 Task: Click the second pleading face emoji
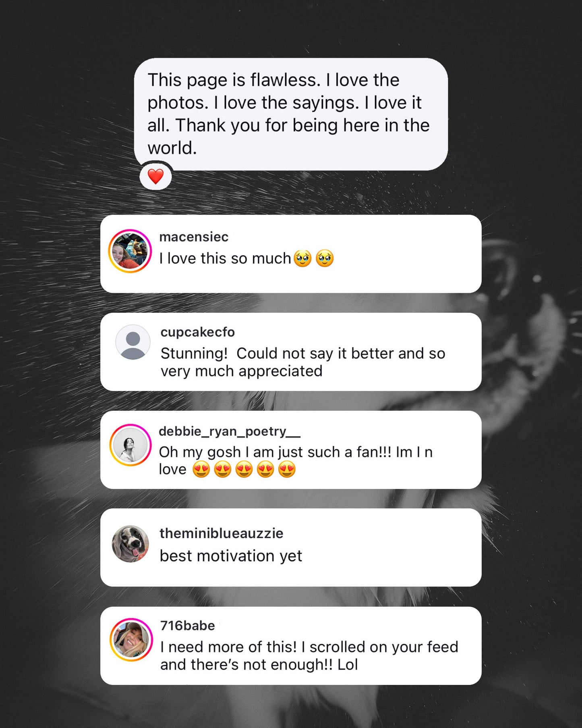click(x=325, y=258)
